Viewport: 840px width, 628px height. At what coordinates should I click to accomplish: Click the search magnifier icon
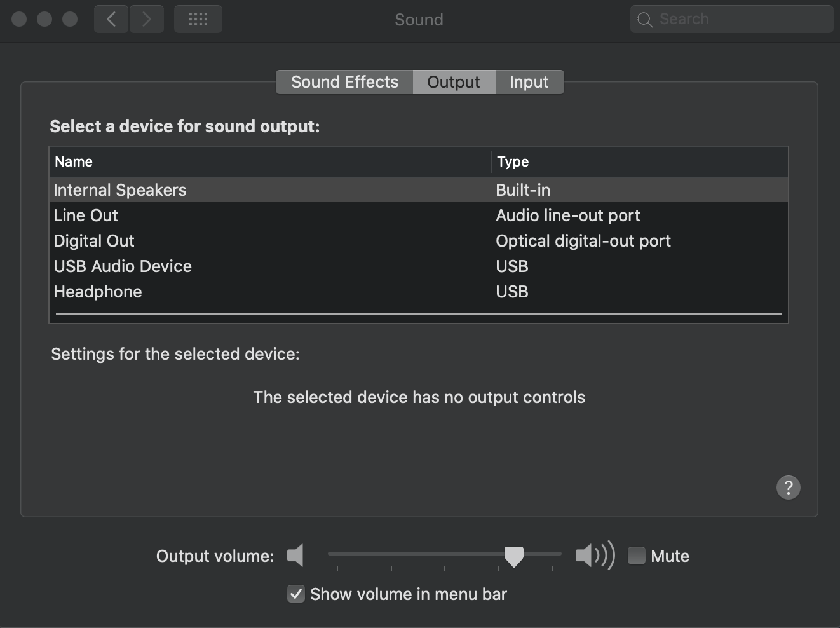tap(645, 20)
